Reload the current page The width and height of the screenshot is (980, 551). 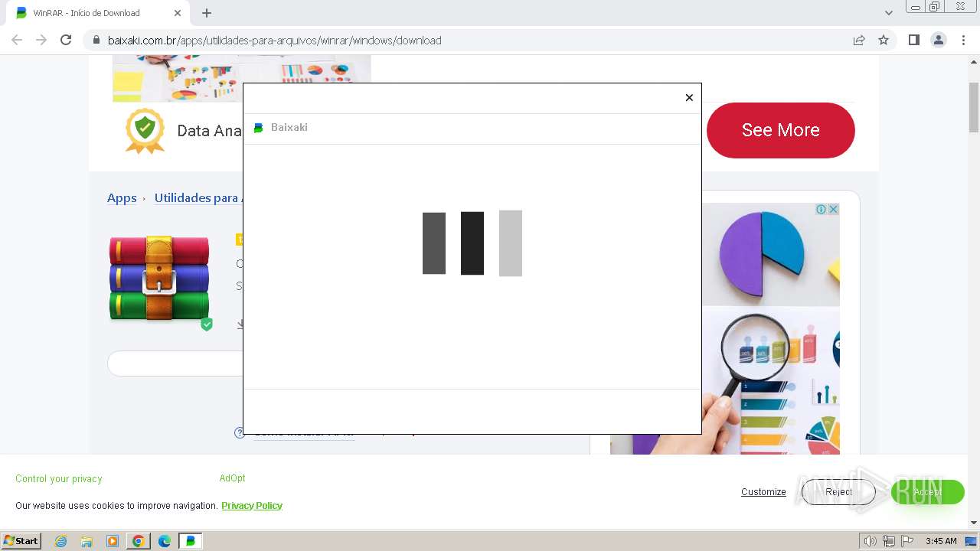[66, 40]
